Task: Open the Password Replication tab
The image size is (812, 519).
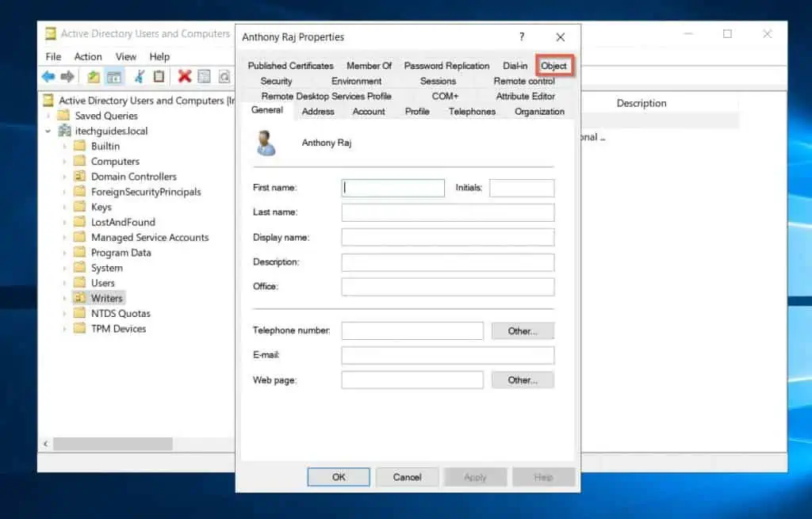Action: (446, 66)
